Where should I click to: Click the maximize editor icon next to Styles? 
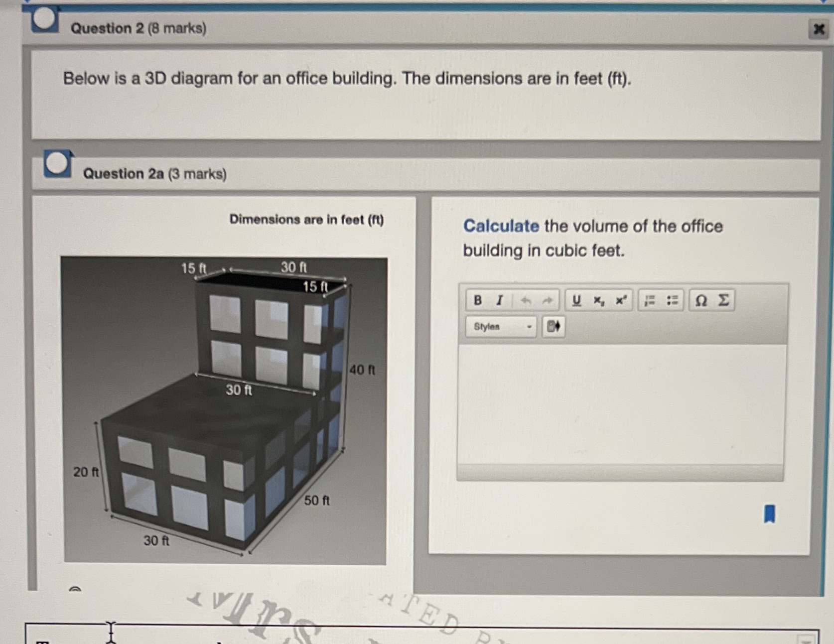(x=554, y=327)
